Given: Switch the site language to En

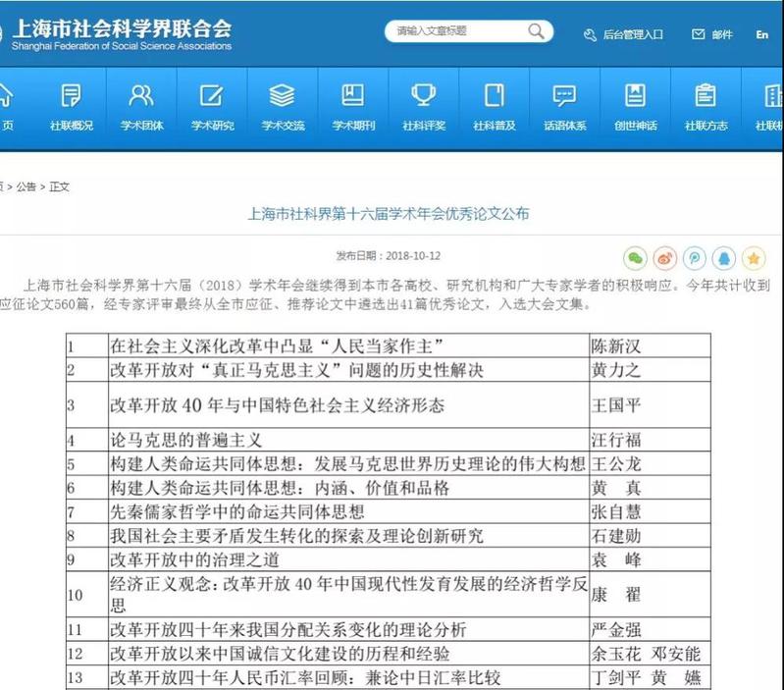Looking at the screenshot, I should click(762, 34).
